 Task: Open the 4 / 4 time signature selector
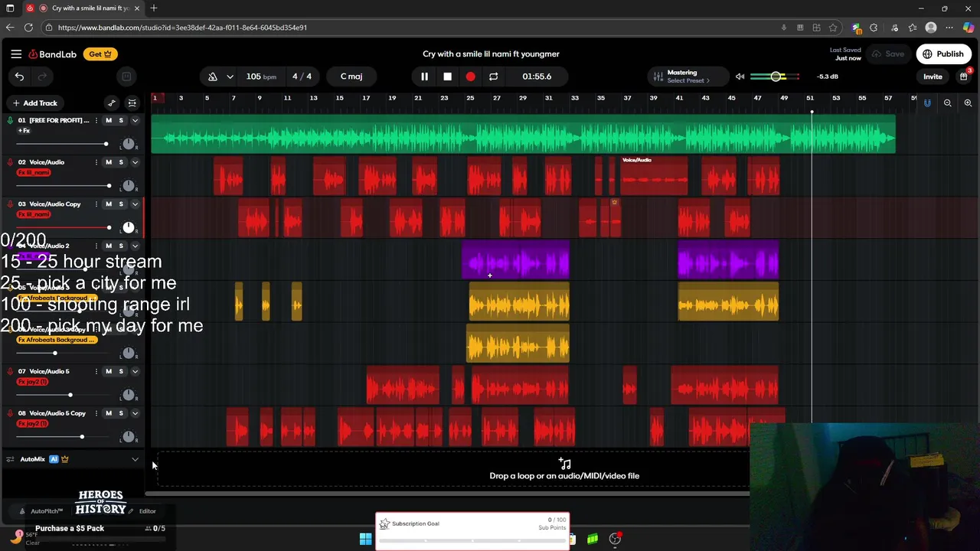click(302, 77)
